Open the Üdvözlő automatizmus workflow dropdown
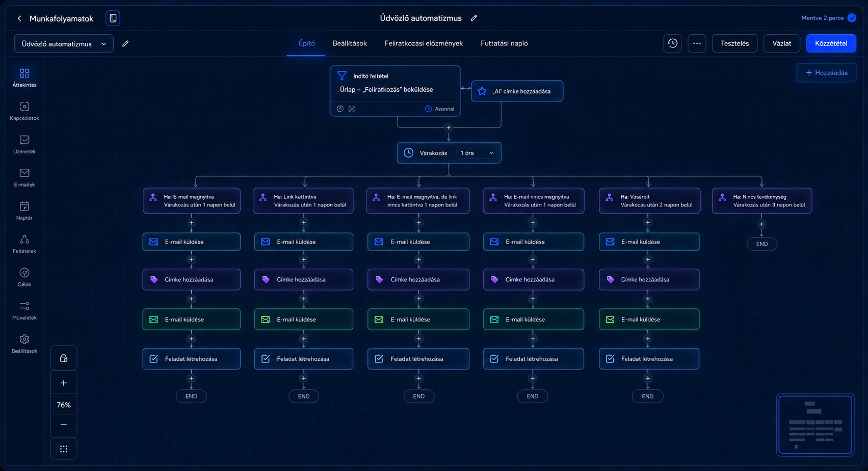 (64, 44)
